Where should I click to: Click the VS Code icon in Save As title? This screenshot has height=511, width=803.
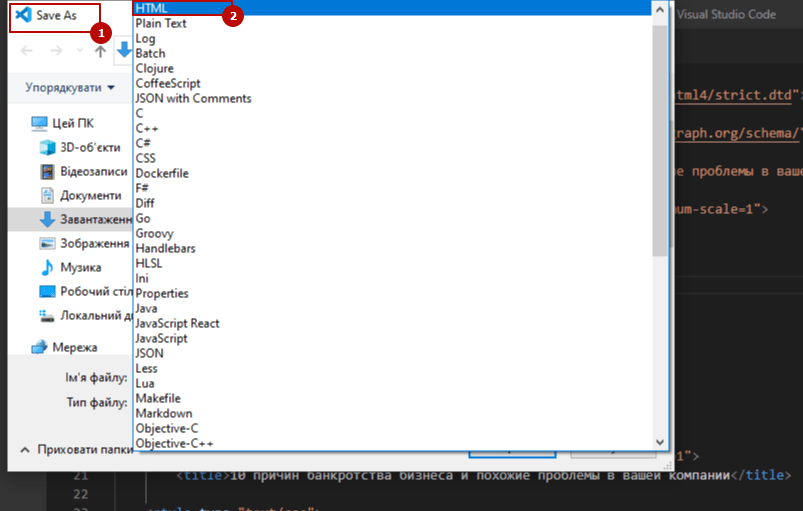click(x=23, y=15)
